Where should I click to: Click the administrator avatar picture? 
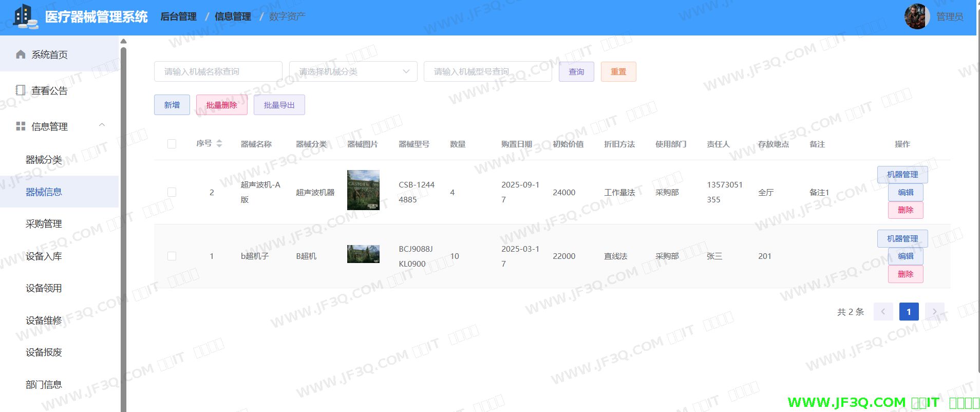pyautogui.click(x=917, y=16)
